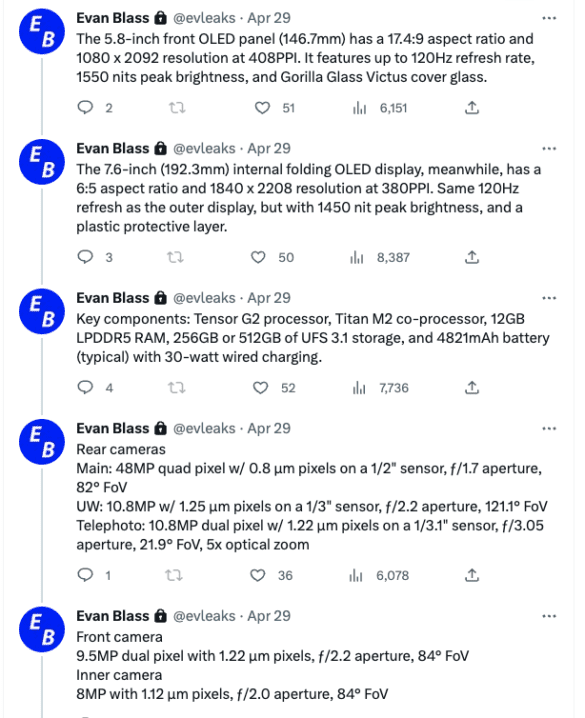This screenshot has height=718, width=585.
Task: Open Evan Blass avatar on the 7.6-inch tweet
Action: [x=42, y=162]
